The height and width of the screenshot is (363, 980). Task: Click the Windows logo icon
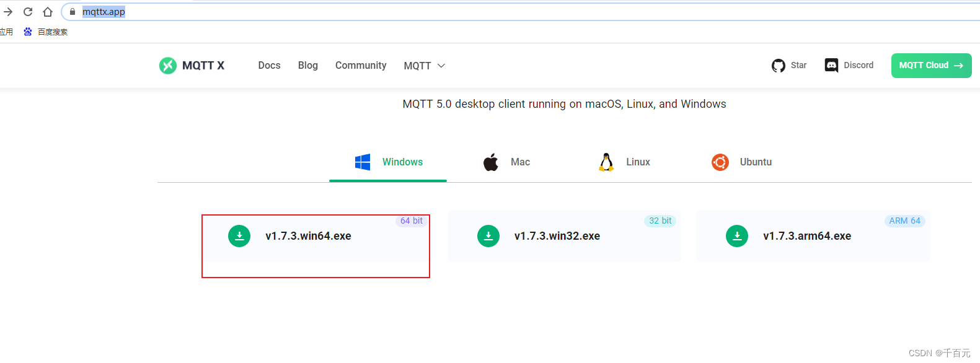pos(363,162)
